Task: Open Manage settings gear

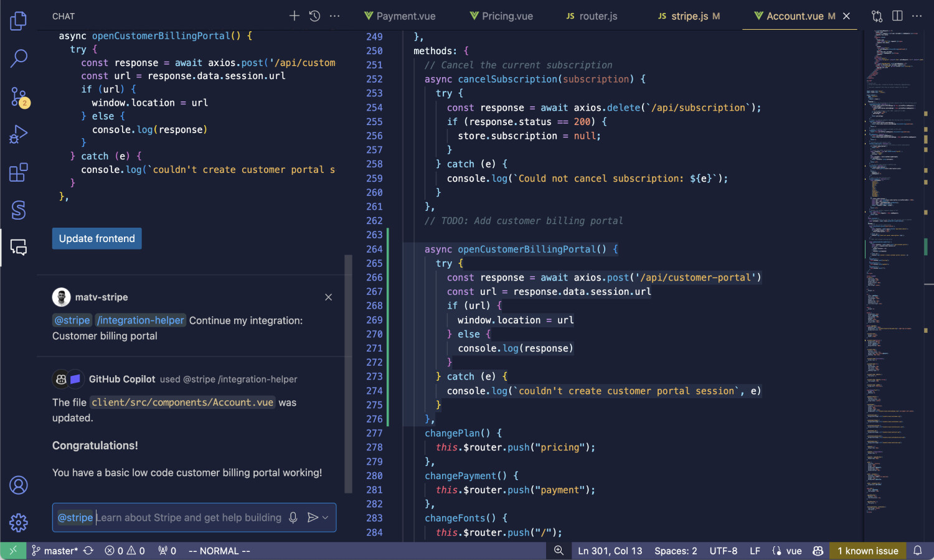Action: [x=19, y=522]
